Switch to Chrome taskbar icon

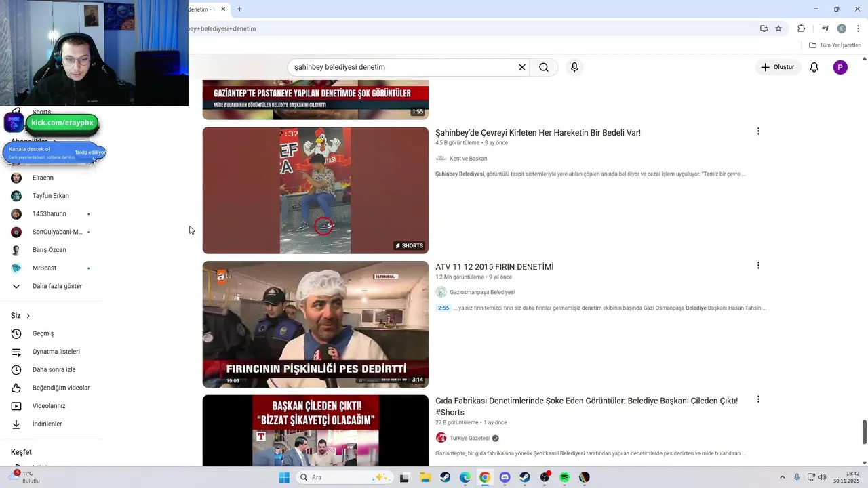(485, 477)
